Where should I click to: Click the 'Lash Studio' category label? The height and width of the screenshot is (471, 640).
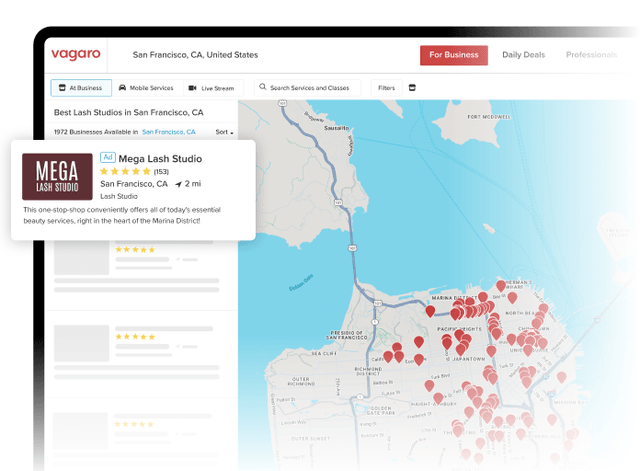(x=119, y=196)
